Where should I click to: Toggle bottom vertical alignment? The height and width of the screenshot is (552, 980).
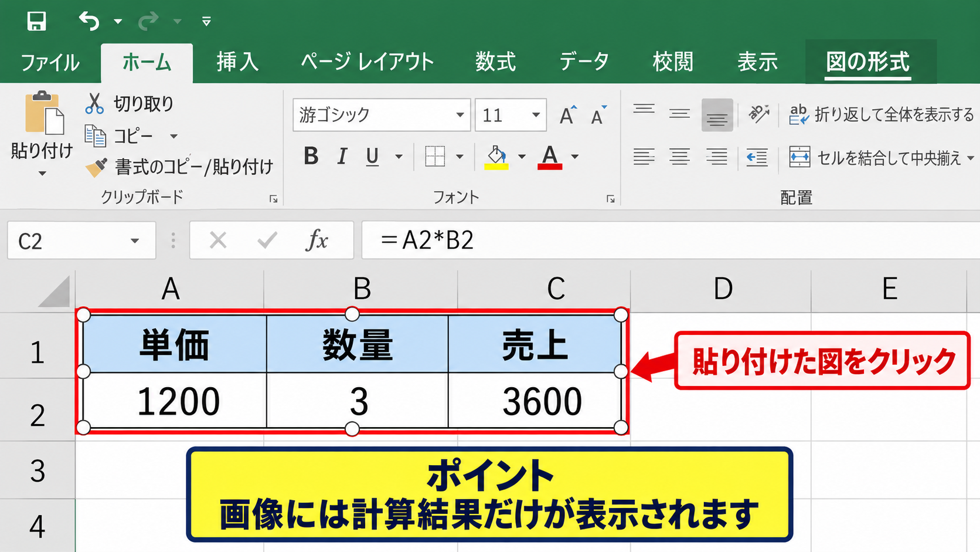(717, 115)
